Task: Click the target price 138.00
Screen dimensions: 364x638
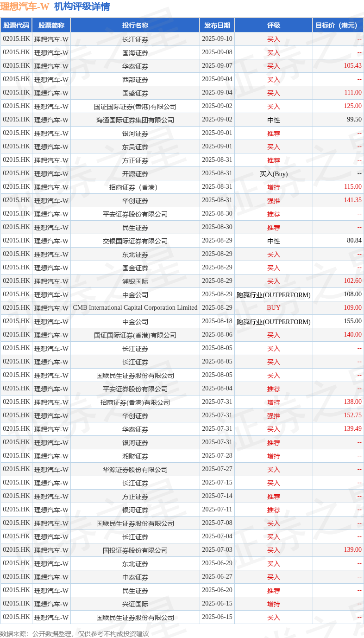Action: pos(353,402)
